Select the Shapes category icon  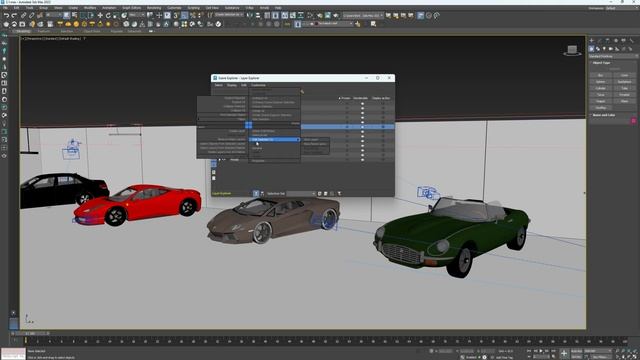click(x=598, y=49)
